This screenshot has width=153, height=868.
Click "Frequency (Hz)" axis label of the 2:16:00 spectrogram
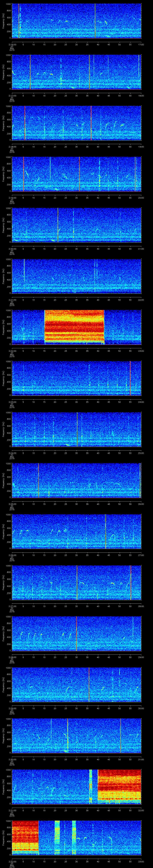point(4,21)
